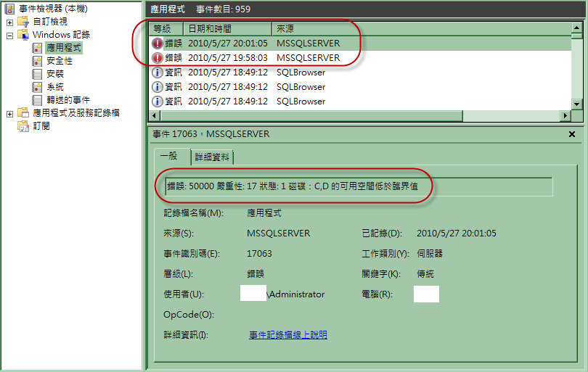
Task: Click the error message text box
Action: click(x=359, y=186)
